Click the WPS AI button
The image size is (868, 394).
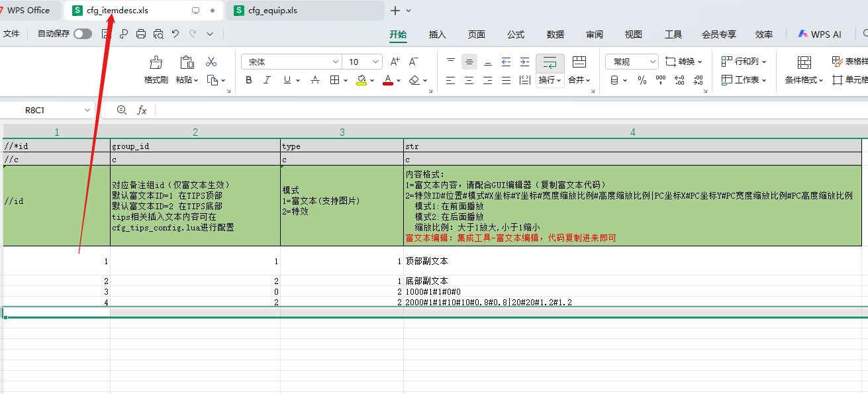(819, 34)
